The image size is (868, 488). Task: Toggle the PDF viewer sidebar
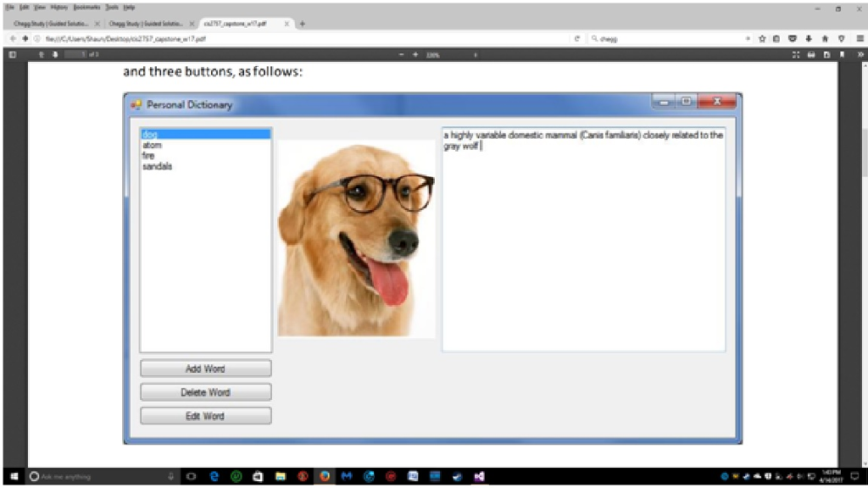pos(12,55)
